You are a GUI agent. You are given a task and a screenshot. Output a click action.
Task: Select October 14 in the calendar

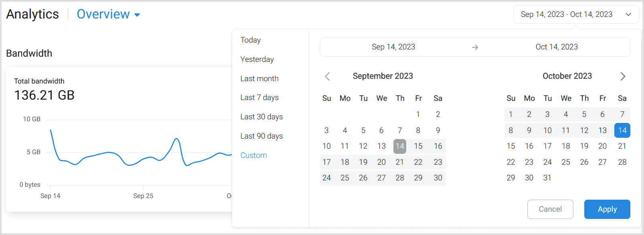point(622,130)
